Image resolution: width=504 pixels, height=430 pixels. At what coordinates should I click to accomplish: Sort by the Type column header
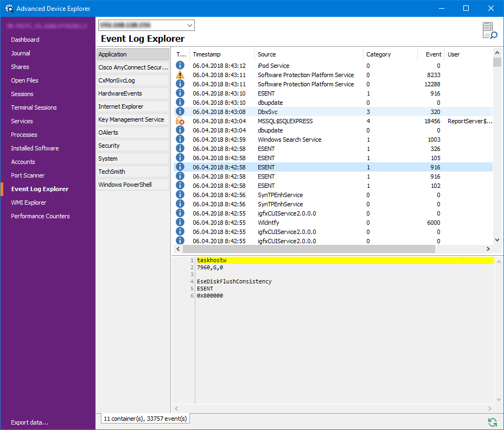[182, 54]
